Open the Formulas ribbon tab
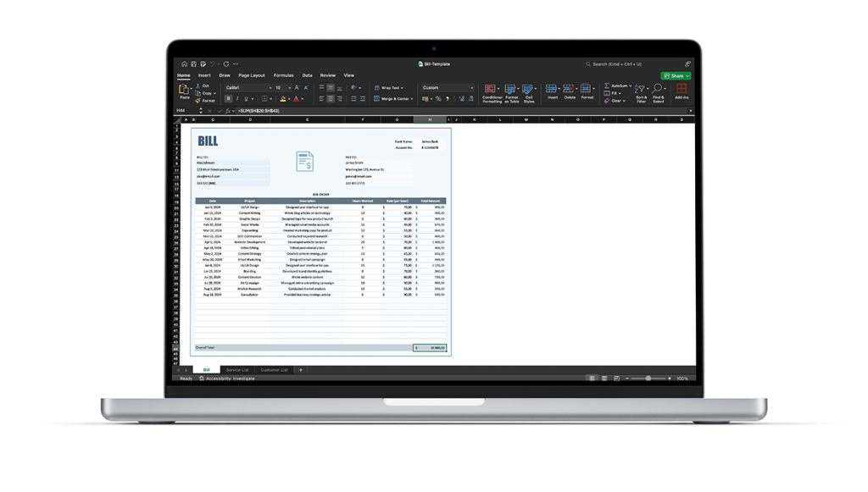Image resolution: width=868 pixels, height=492 pixels. 283,75
